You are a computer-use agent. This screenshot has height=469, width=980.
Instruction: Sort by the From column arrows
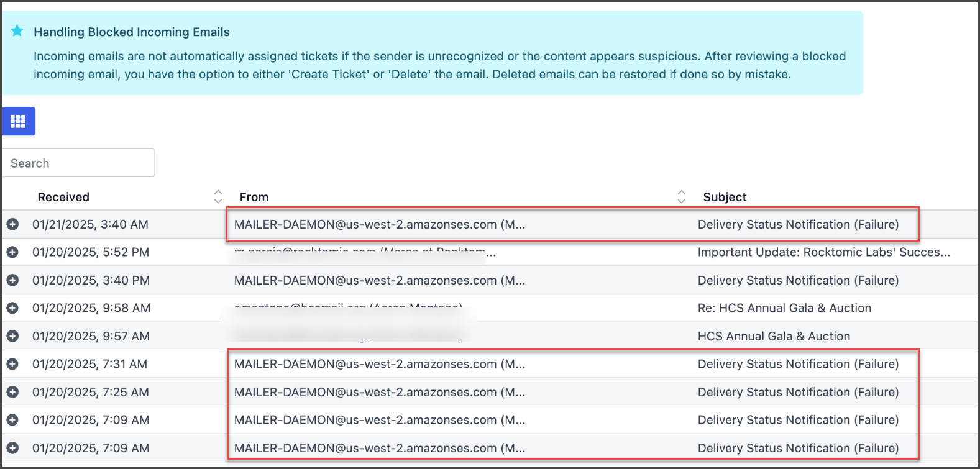(x=681, y=197)
